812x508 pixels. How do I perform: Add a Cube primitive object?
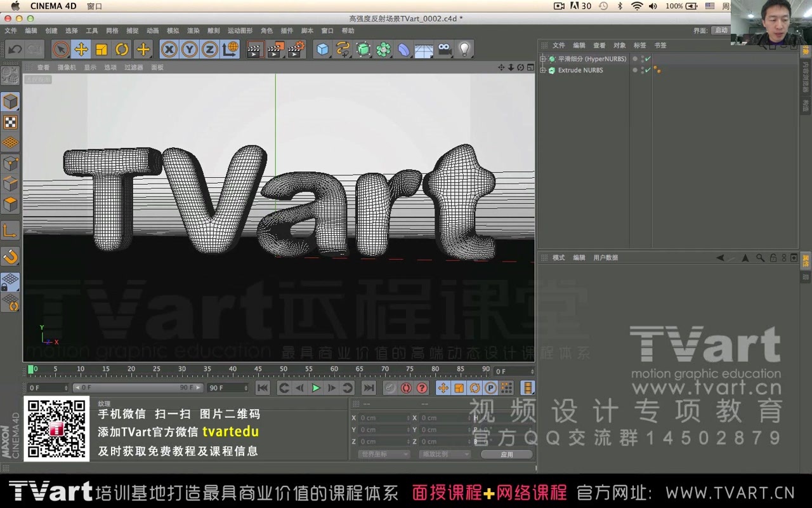coord(323,49)
